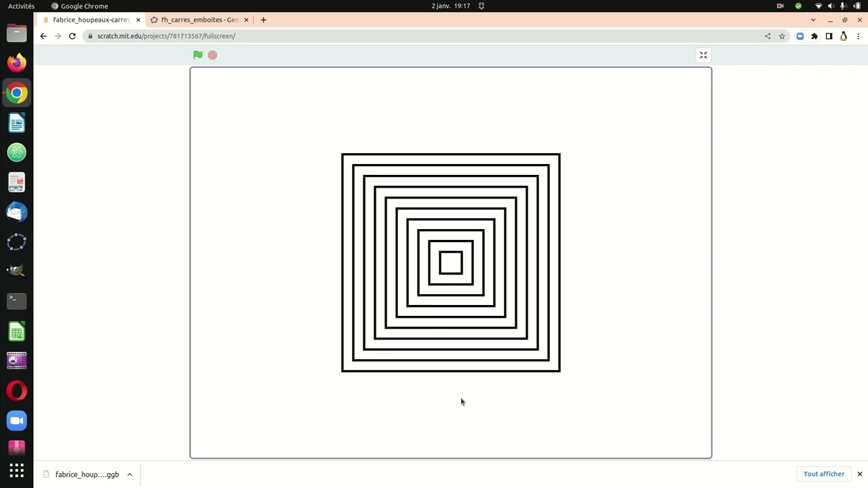Click Tout afficher to show all downloads
Viewport: 868px width, 488px height.
824,474
